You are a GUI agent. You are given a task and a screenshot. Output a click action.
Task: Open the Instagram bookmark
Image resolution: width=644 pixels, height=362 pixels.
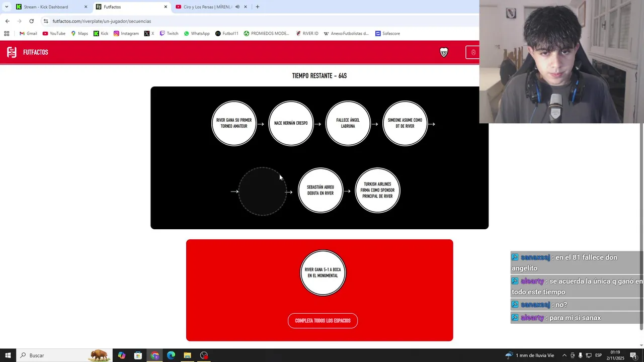coord(126,34)
